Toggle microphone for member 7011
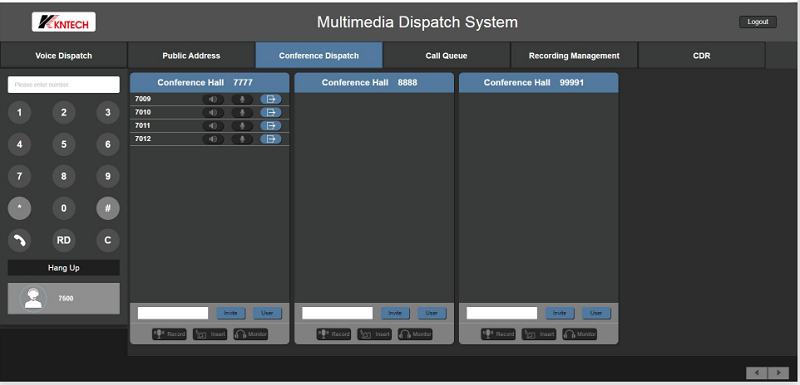This screenshot has height=385, width=800. 242,125
